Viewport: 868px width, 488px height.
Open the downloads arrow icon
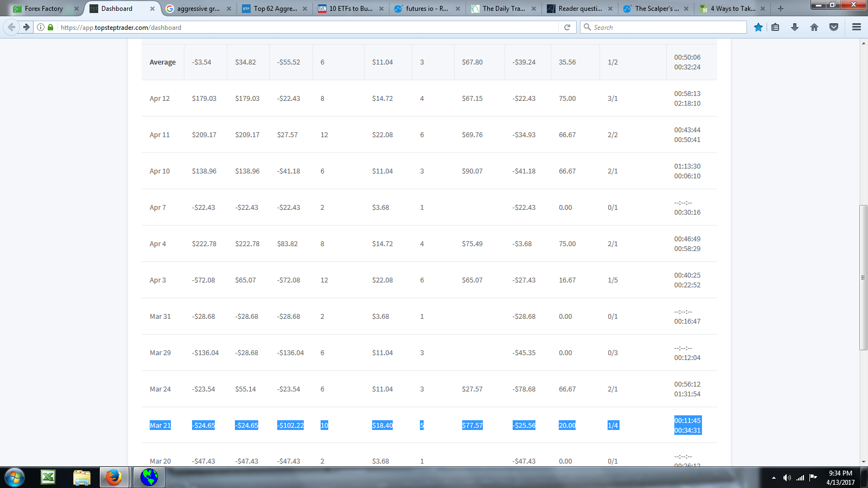click(x=795, y=27)
